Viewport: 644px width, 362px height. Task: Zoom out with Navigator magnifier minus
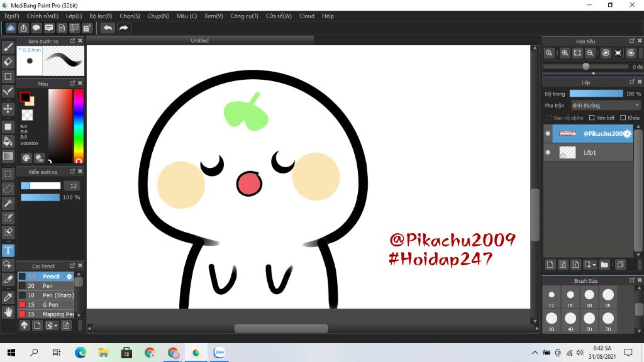tap(590, 53)
